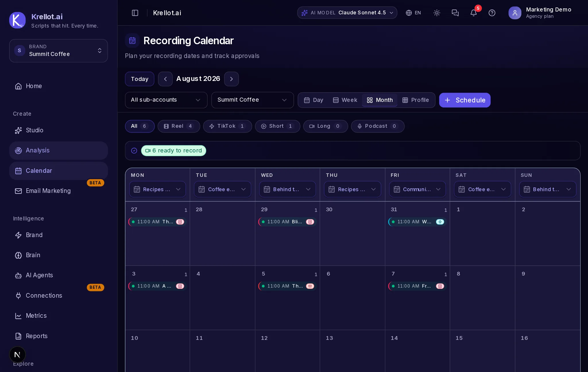Screen dimensions: 588x372
Task: Go to next month arrow
Action: pyautogui.click(x=231, y=79)
